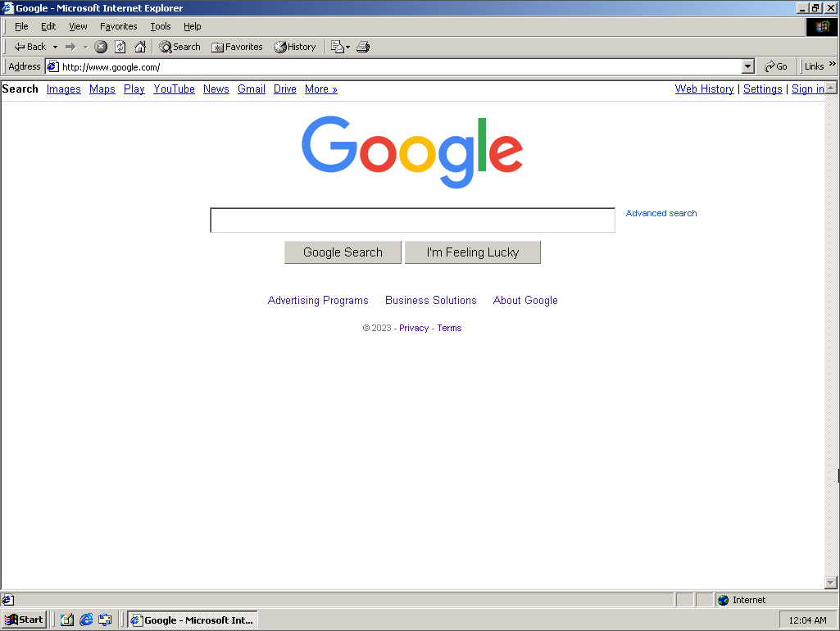
Task: Click the Outlook Express quick launch icon
Action: [x=105, y=620]
